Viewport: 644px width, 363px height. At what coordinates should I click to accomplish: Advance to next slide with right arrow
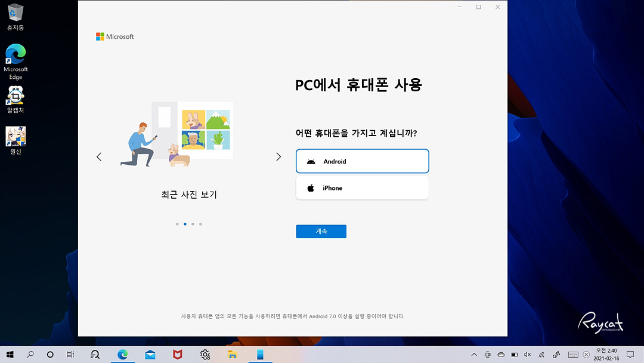pos(278,156)
